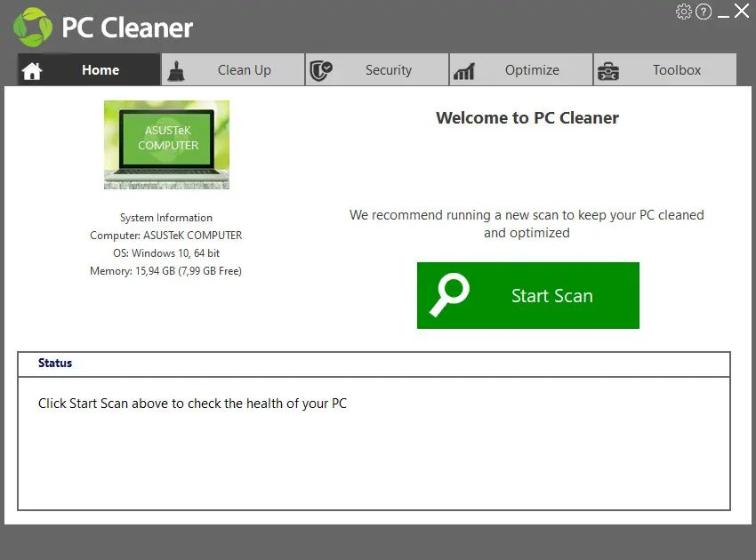Open the settings gear icon
The height and width of the screenshot is (560, 756).
[x=683, y=12]
